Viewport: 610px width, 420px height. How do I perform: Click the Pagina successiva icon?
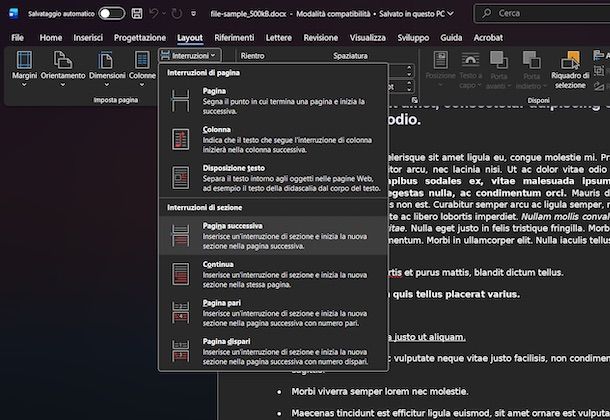pyautogui.click(x=181, y=236)
